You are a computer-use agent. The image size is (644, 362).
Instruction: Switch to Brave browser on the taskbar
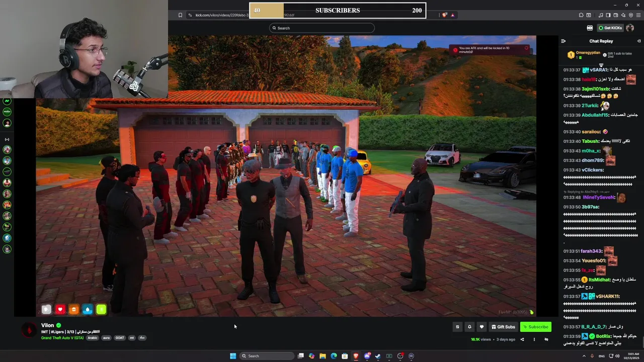pos(356,356)
